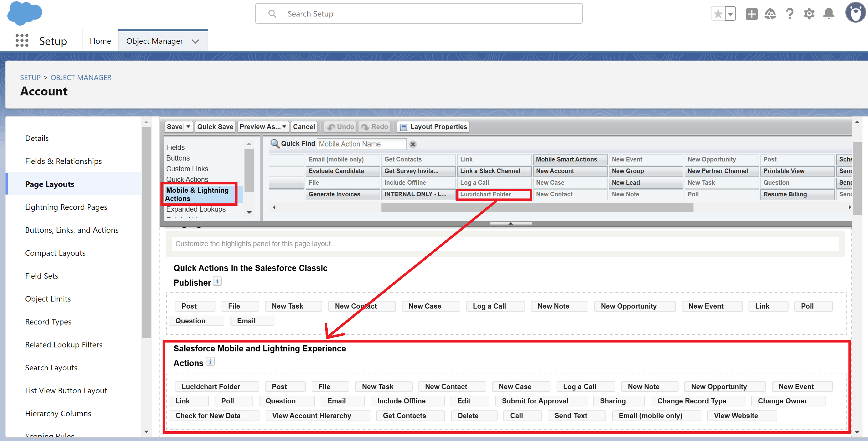The image size is (868, 441).
Task: Select Expanded Lookups palette category
Action: (196, 209)
